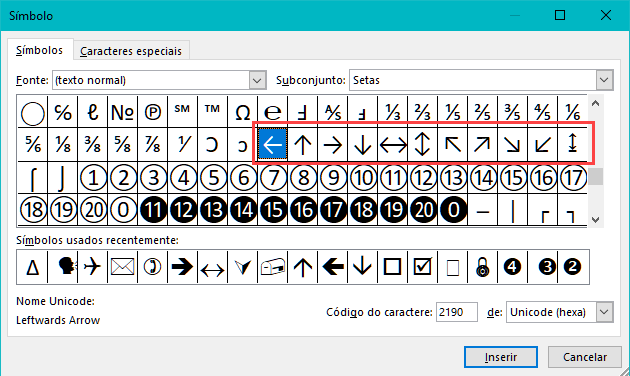
Task: Pick the recent bold right arrow
Action: [x=183, y=267]
